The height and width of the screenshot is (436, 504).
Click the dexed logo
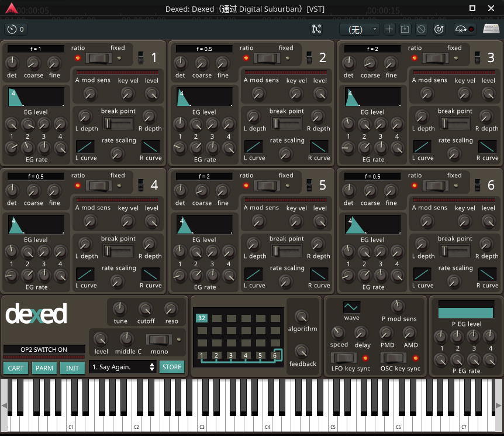[36, 314]
